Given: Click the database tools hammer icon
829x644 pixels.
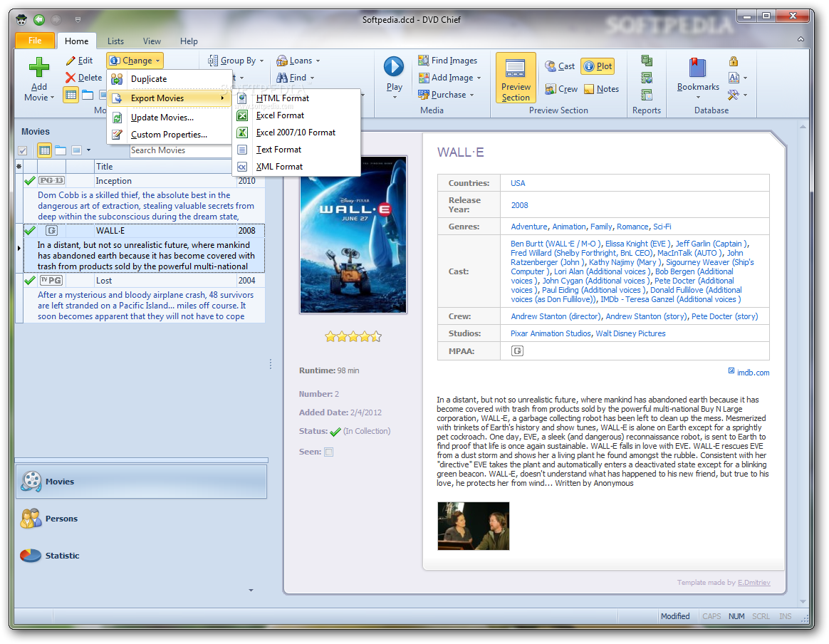Looking at the screenshot, I should 734,95.
